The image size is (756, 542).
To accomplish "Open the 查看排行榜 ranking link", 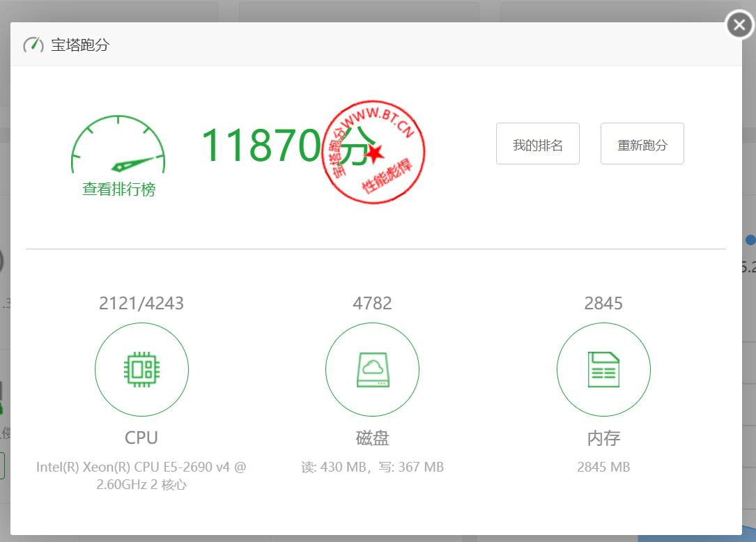I will [118, 189].
